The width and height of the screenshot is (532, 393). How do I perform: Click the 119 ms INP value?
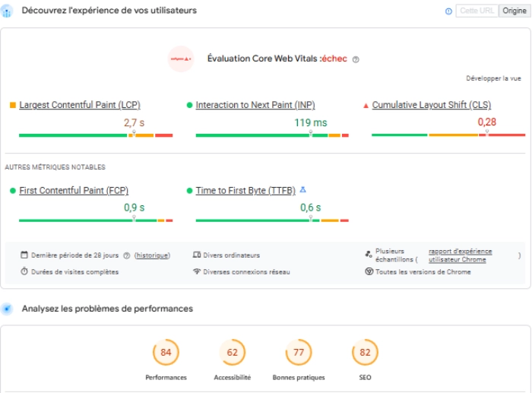tap(310, 122)
